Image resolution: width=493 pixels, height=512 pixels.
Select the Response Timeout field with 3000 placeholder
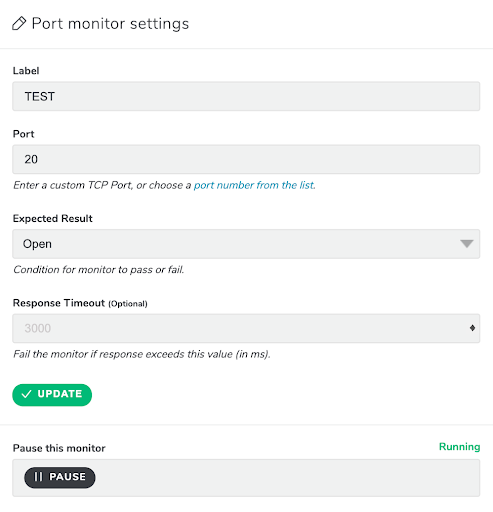coord(246,328)
